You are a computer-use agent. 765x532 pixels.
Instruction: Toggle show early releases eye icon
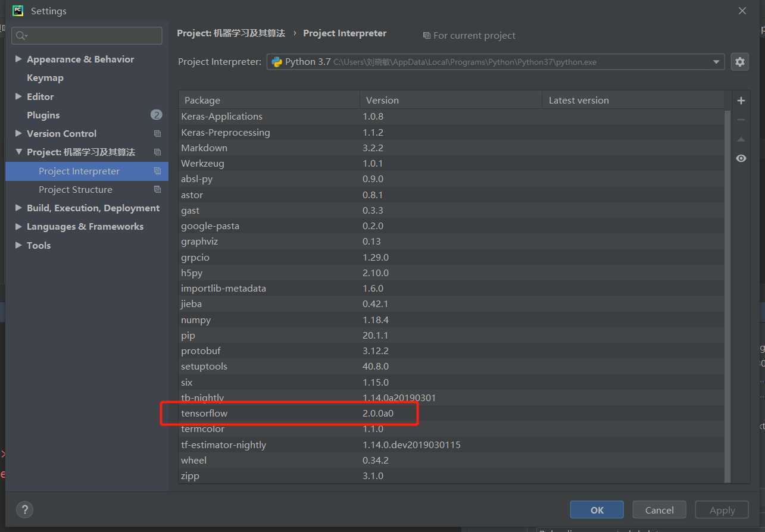[741, 158]
